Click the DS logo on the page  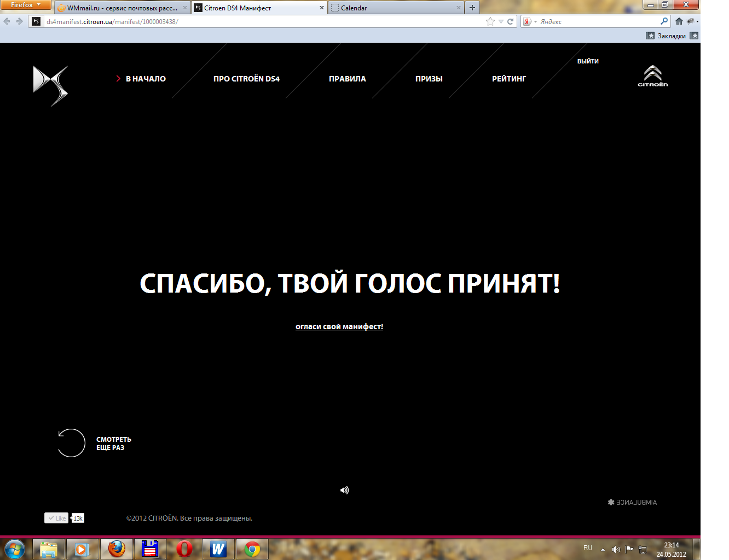tap(50, 86)
